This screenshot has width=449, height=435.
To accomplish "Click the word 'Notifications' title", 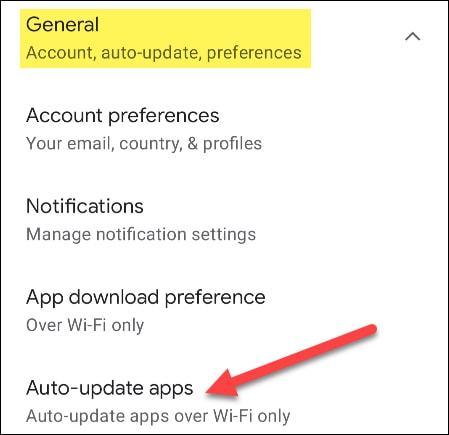I will (x=85, y=206).
